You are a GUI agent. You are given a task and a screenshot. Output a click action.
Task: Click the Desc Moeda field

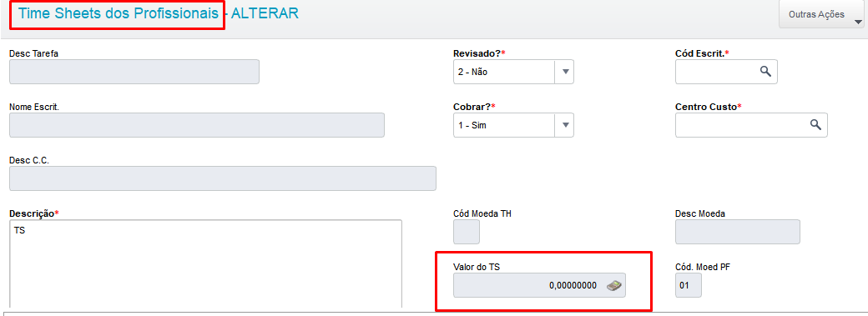(737, 232)
